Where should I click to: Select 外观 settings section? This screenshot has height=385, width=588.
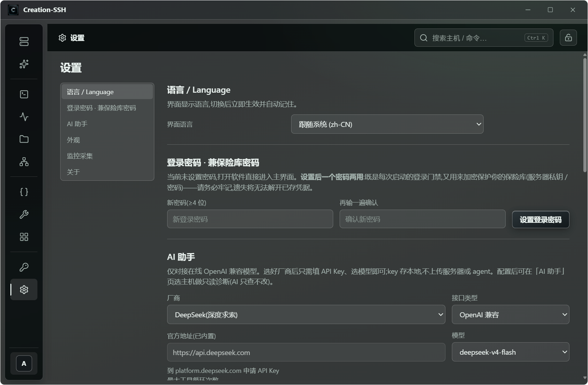pyautogui.click(x=107, y=140)
